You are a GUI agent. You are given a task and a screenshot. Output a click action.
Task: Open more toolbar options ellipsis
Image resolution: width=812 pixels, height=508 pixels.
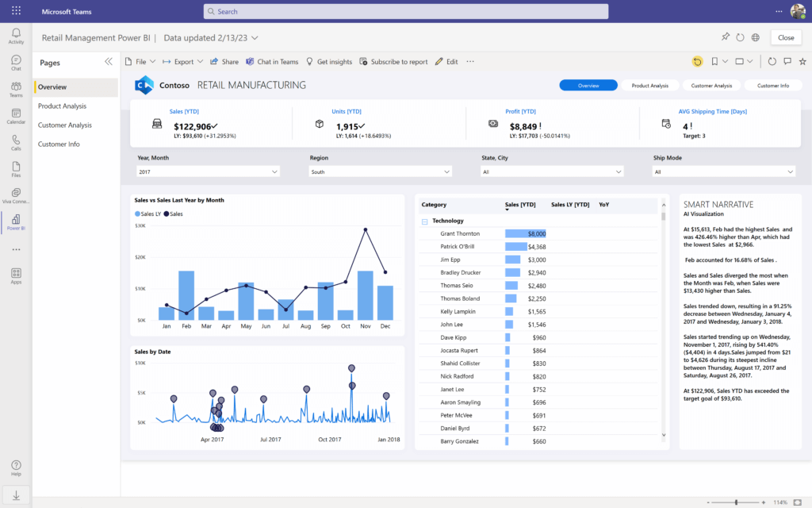point(470,62)
